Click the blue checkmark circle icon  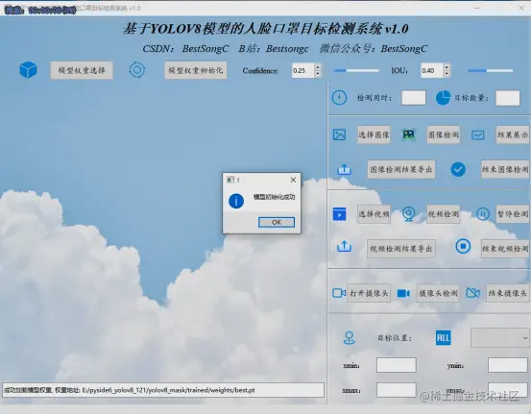coord(458,169)
